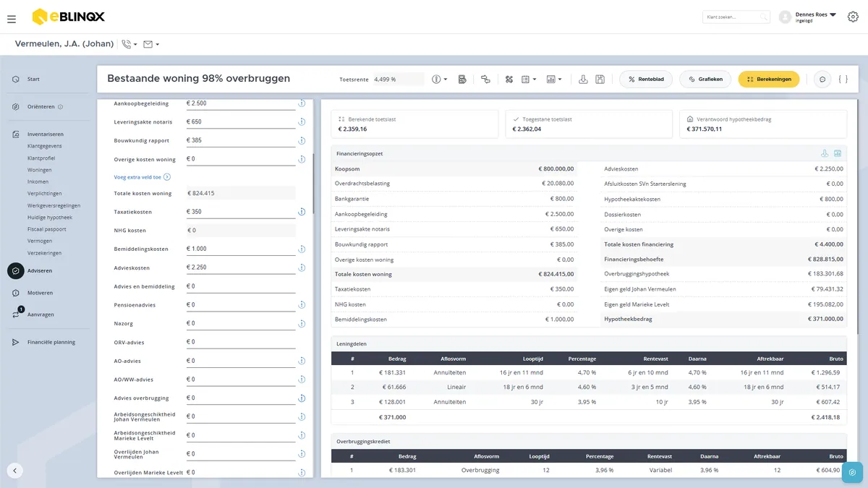Click the Grafieken button
868x488 pixels.
(x=705, y=80)
